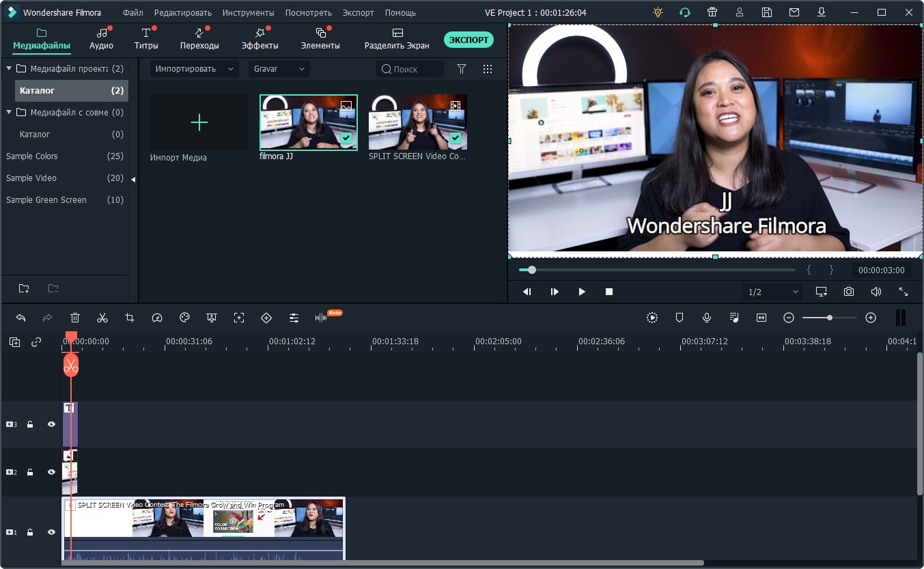The height and width of the screenshot is (569, 924).
Task: Open the lightbulb tips icon
Action: coord(658,12)
